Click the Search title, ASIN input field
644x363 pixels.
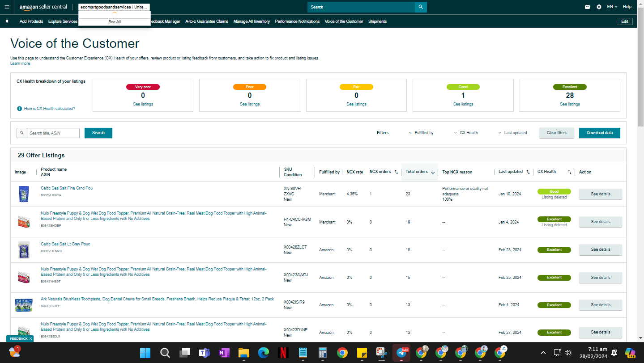tap(53, 133)
